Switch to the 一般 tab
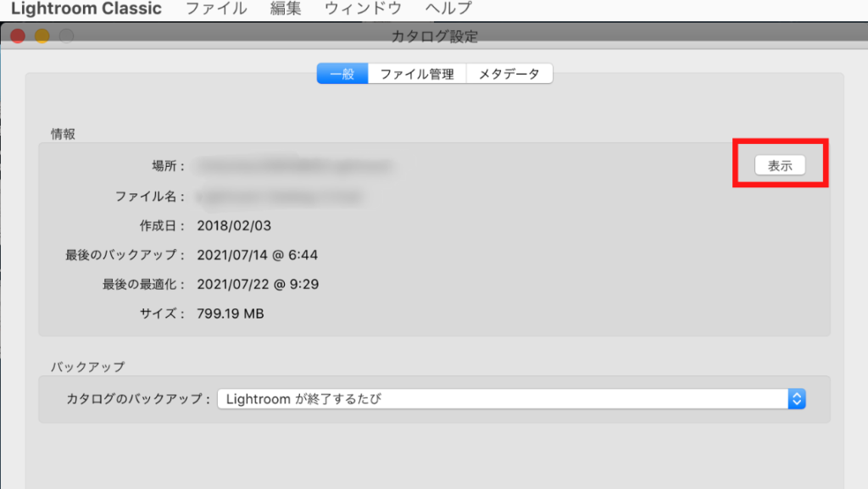 (342, 74)
